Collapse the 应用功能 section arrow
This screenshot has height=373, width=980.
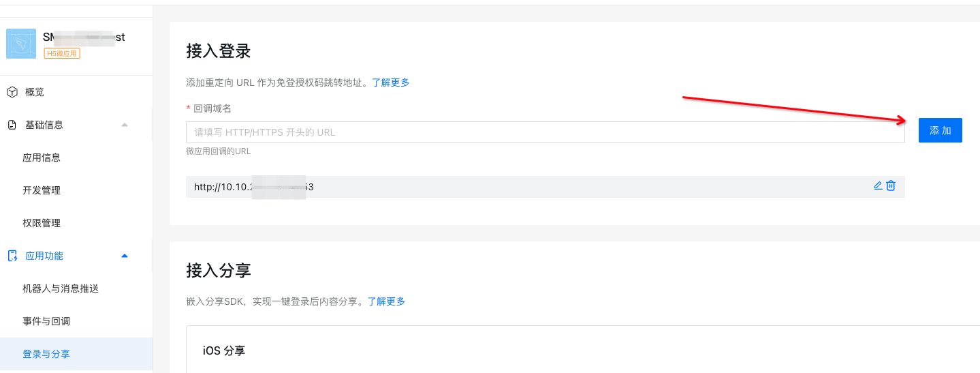124,256
